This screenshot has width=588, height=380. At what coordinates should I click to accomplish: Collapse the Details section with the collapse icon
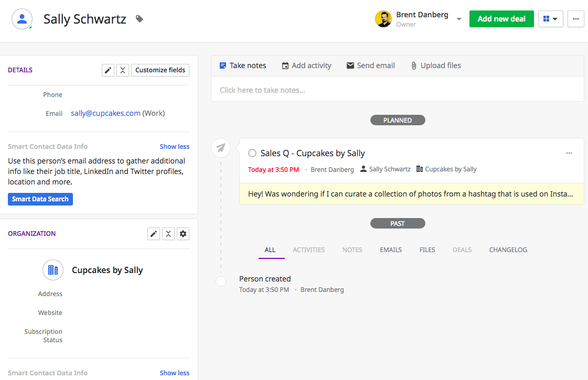122,70
